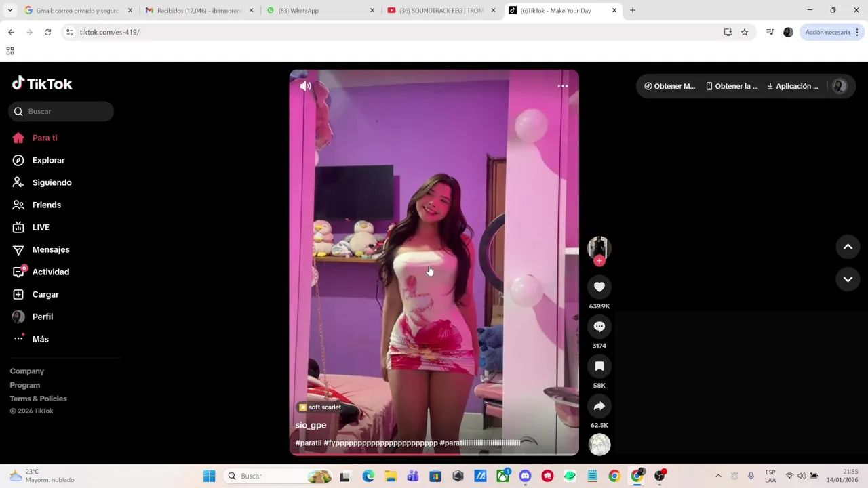Open the LIVE section
The width and height of the screenshot is (868, 488).
(x=41, y=227)
